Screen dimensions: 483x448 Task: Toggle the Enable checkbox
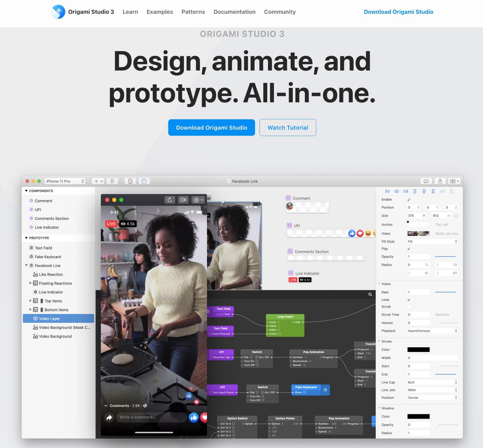click(409, 200)
